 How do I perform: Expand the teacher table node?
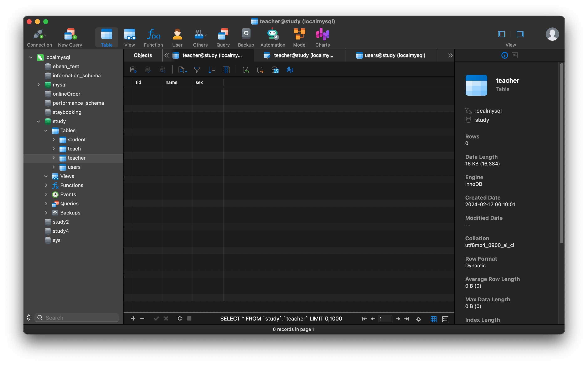[54, 158]
